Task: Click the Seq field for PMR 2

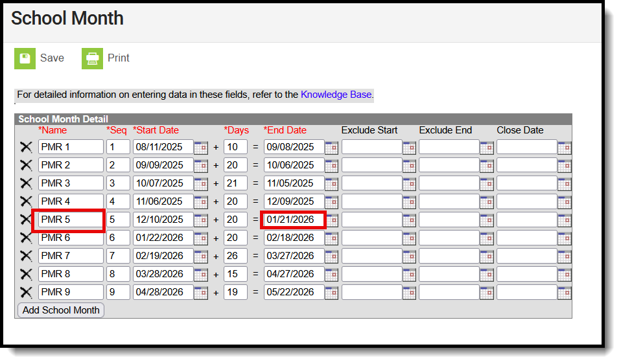Action: click(118, 165)
